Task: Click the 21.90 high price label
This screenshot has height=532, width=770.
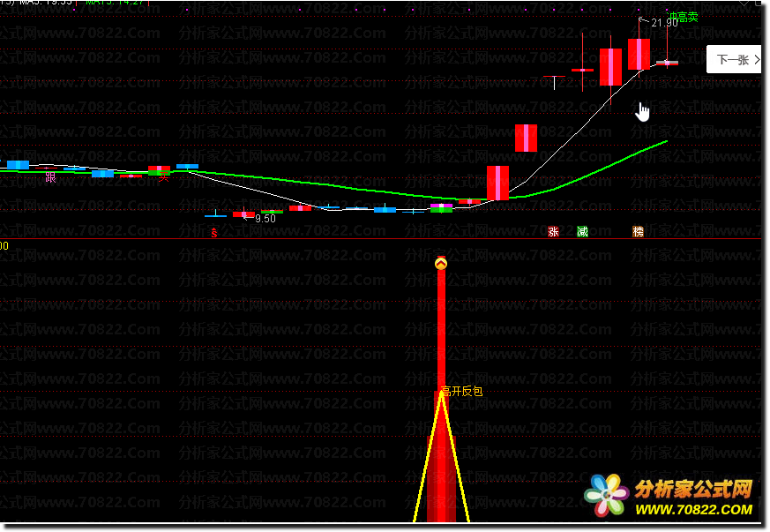Action: tap(664, 23)
